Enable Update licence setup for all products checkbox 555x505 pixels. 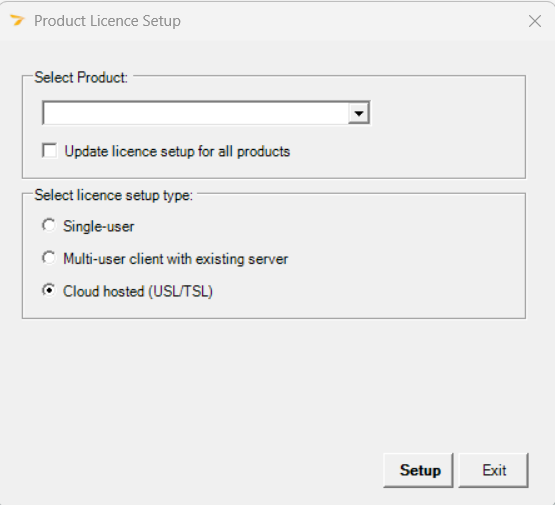point(50,151)
